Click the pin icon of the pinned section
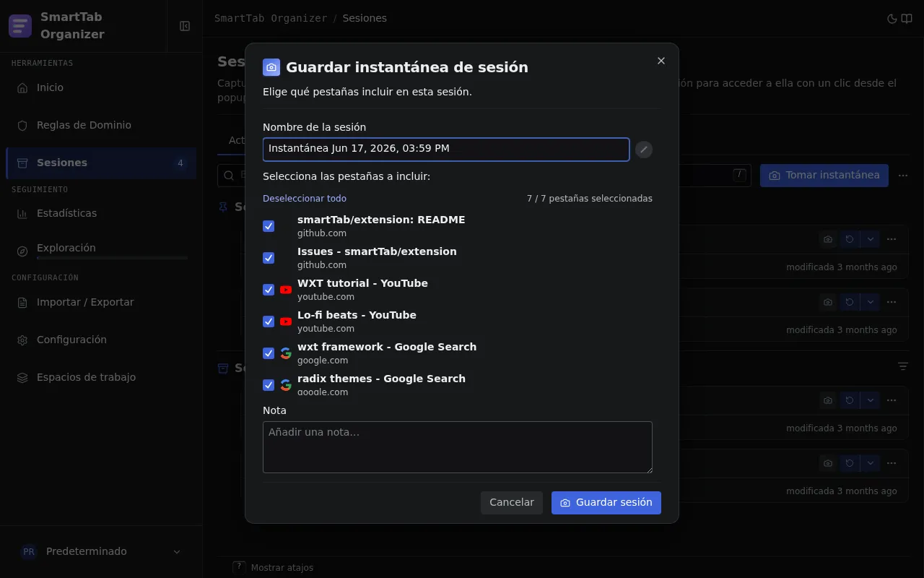The height and width of the screenshot is (578, 924). click(223, 207)
